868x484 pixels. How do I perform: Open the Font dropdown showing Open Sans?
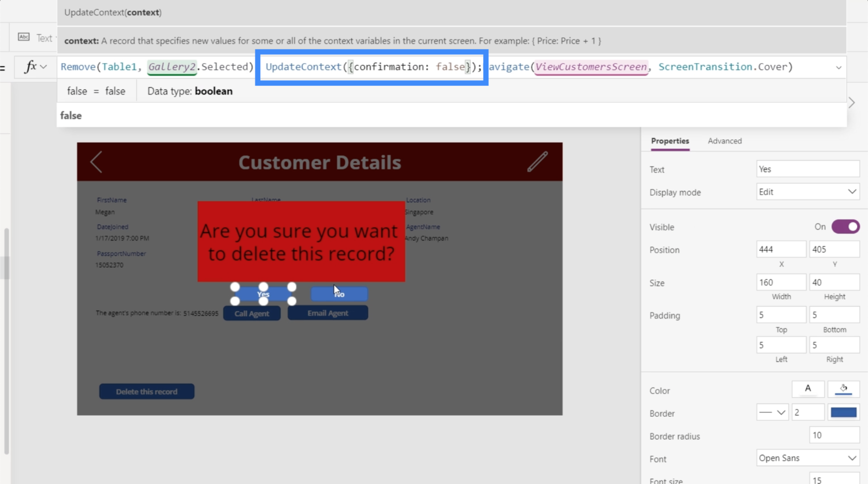tap(808, 458)
